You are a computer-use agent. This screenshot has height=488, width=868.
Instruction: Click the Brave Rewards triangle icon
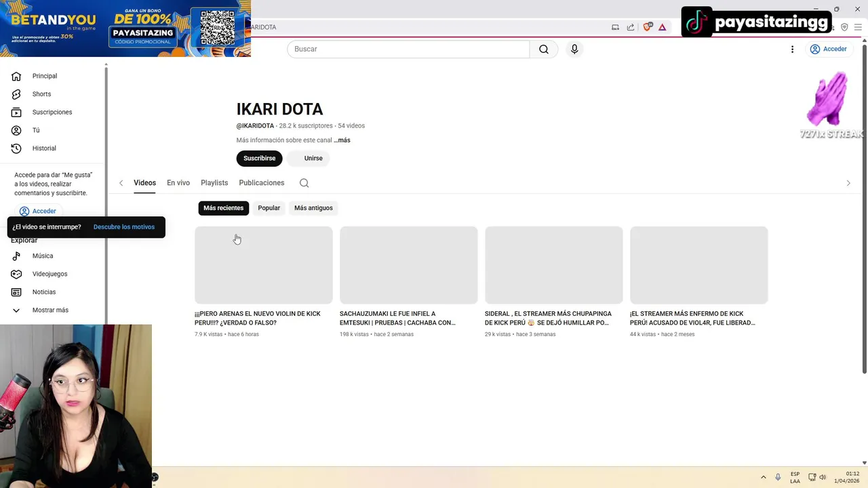[x=663, y=27]
